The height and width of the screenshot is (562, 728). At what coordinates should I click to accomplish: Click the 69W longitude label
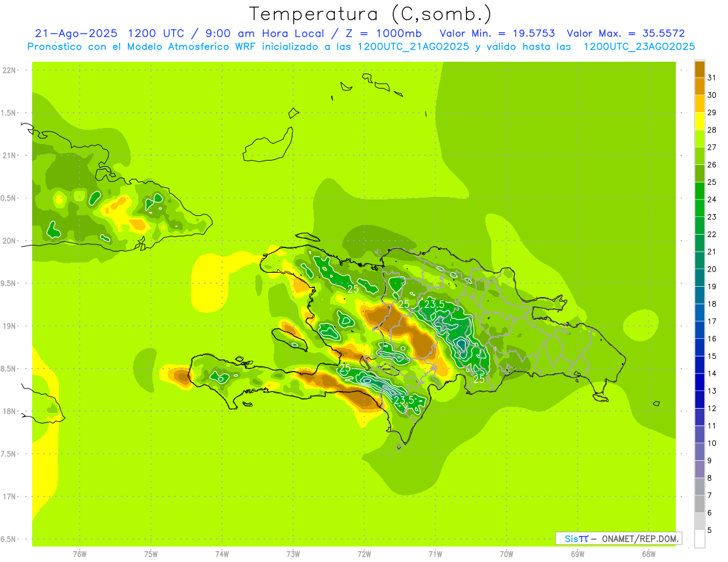pos(578,554)
